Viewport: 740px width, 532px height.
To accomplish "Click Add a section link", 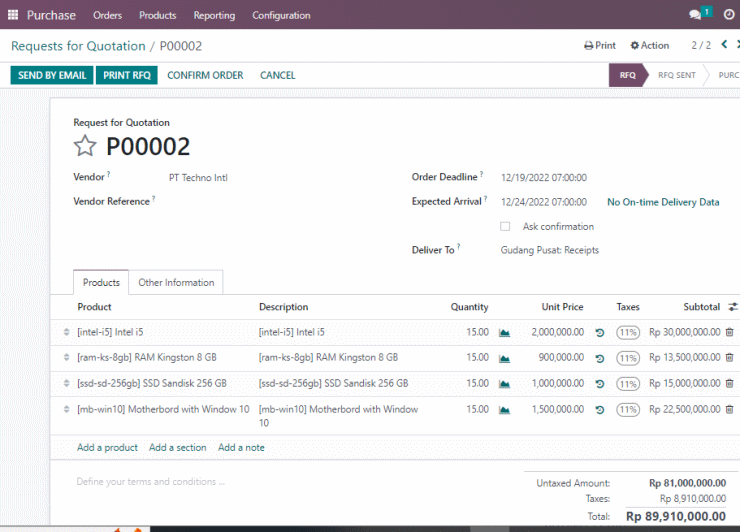I will coord(177,448).
